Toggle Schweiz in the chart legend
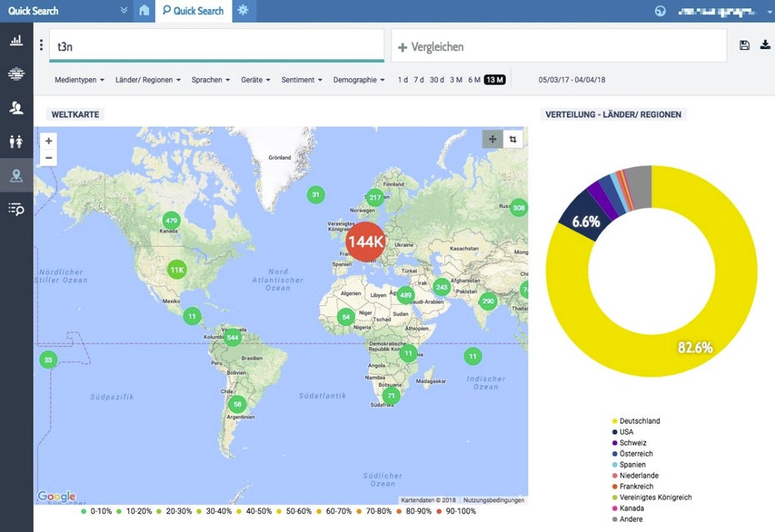 629,443
